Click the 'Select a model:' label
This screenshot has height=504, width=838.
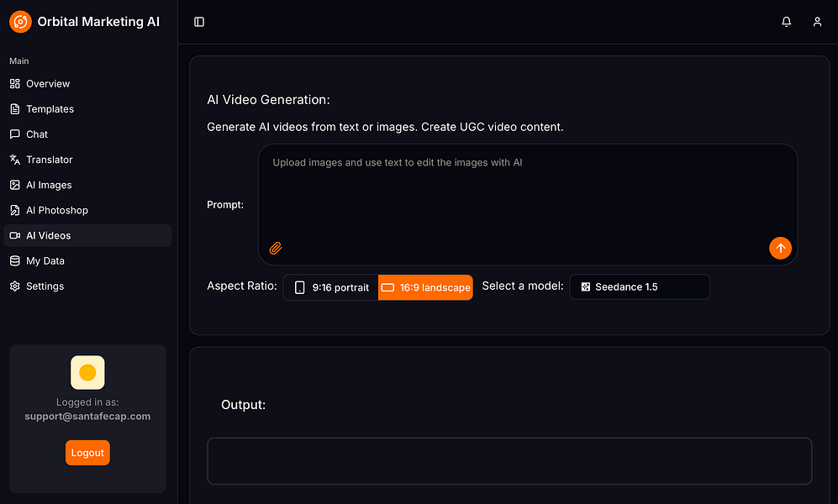coord(523,286)
